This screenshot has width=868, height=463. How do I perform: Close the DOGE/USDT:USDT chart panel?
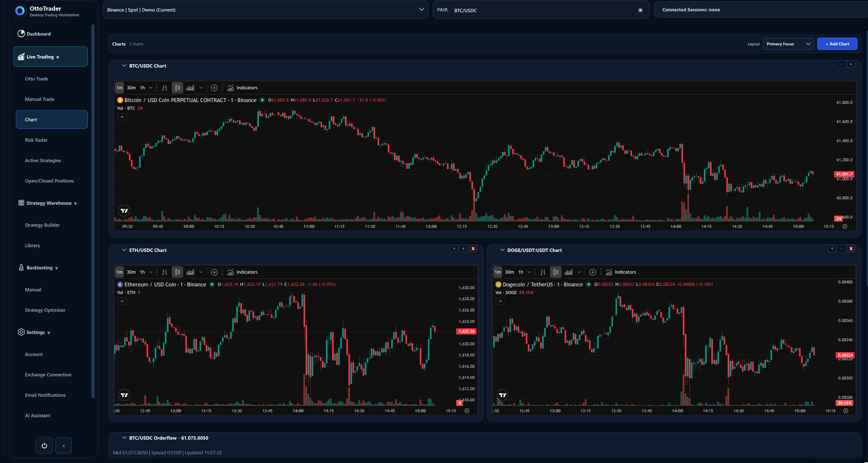click(x=851, y=249)
